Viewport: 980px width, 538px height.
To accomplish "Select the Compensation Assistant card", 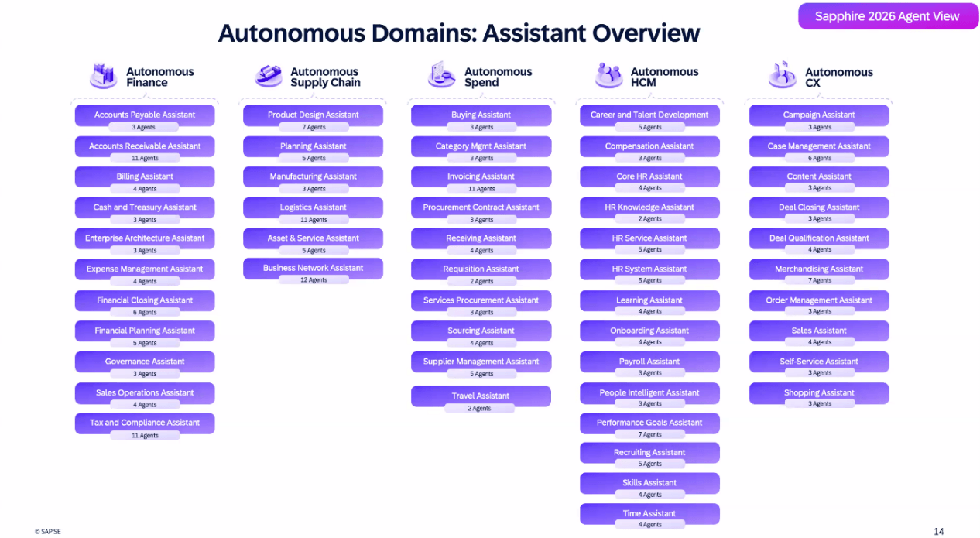I will (649, 146).
